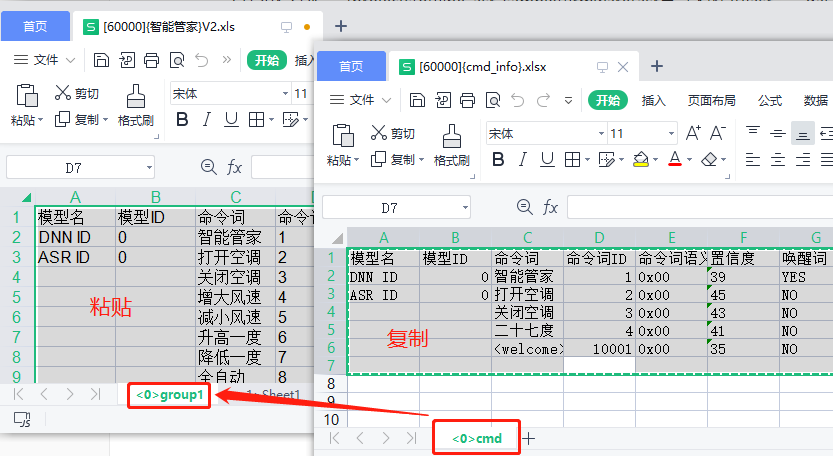Open the 页面布局 ribbon tab
This screenshot has width=833, height=456.
pos(711,100)
